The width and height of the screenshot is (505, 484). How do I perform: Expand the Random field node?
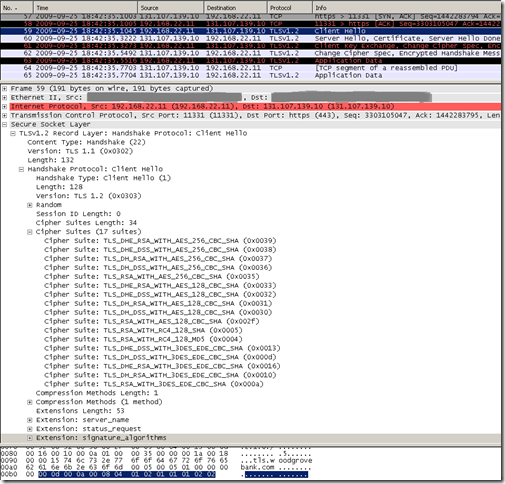pos(30,205)
